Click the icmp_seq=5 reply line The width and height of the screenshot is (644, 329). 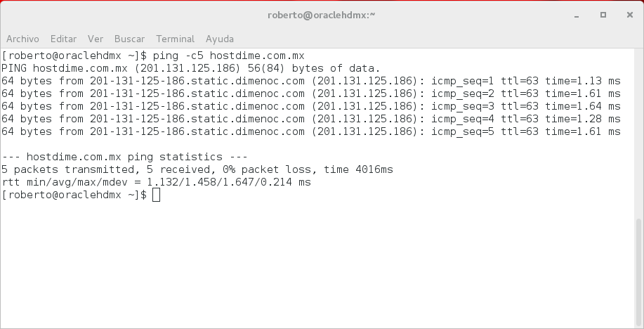[310, 131]
